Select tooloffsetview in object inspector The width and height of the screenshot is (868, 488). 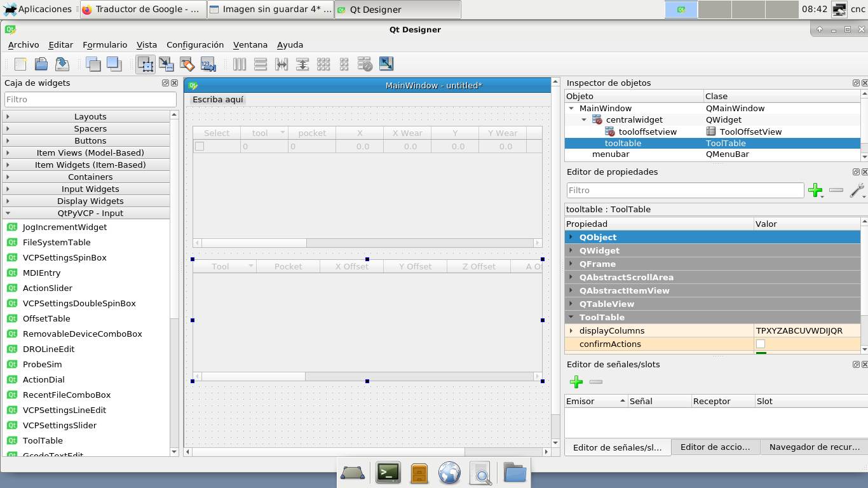[648, 132]
